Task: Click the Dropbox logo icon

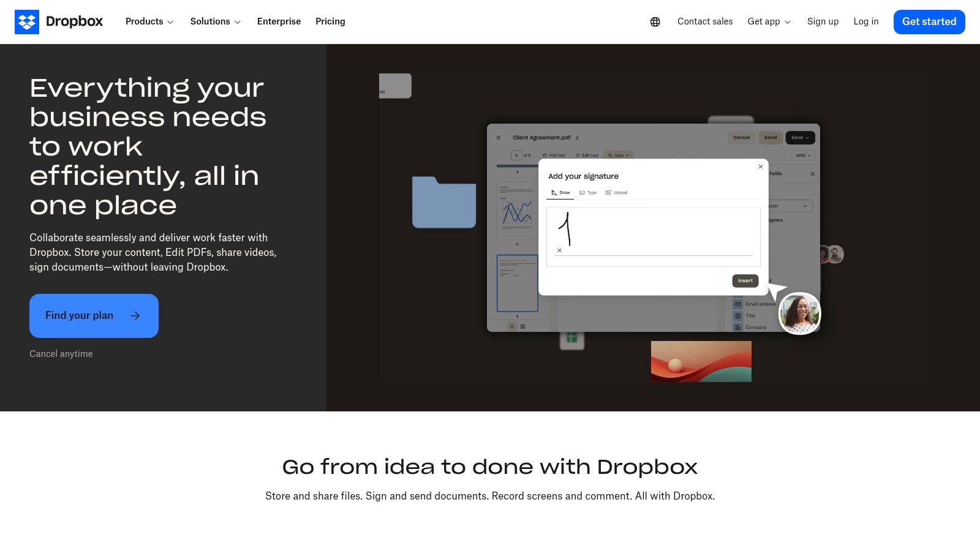Action: (x=27, y=22)
